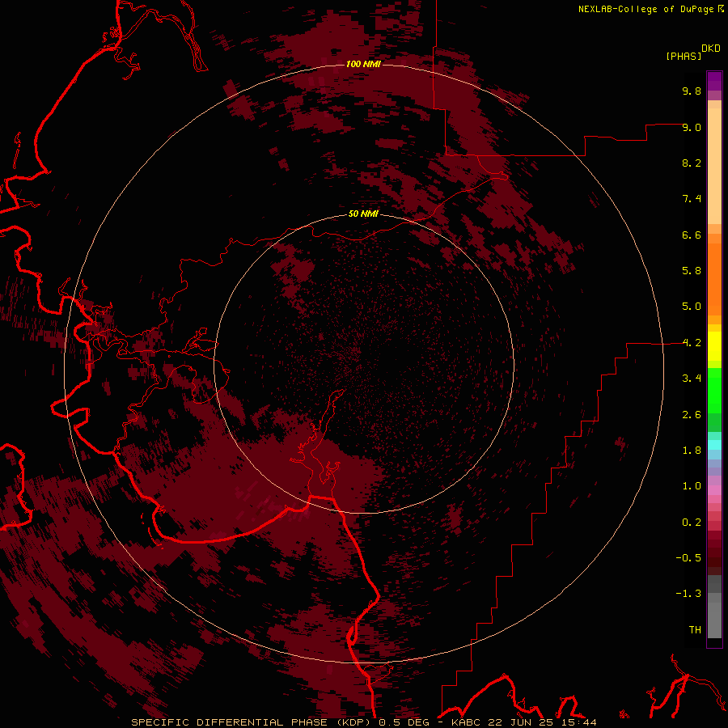
Task: Pick the yellow band of the color scale
Action: 714,346
